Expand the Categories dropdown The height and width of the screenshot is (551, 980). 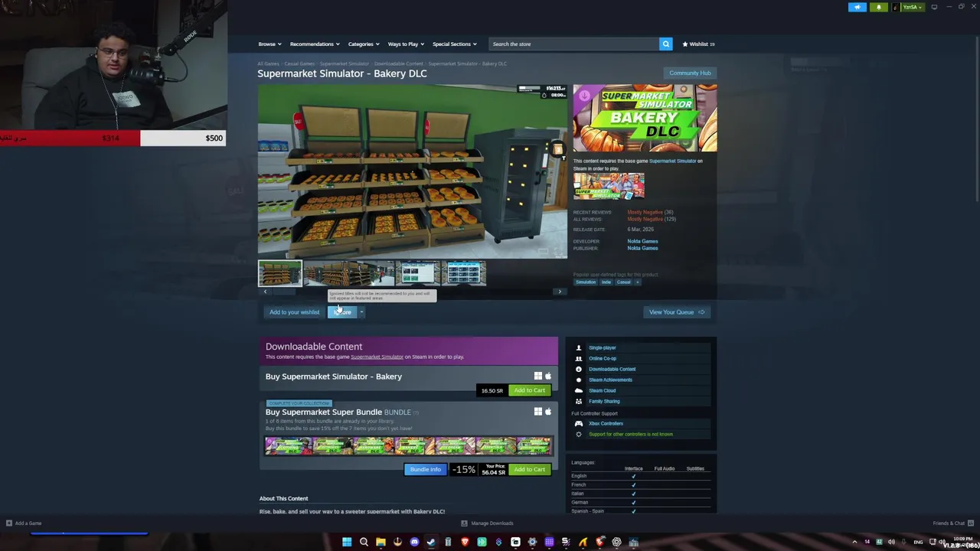pyautogui.click(x=363, y=44)
